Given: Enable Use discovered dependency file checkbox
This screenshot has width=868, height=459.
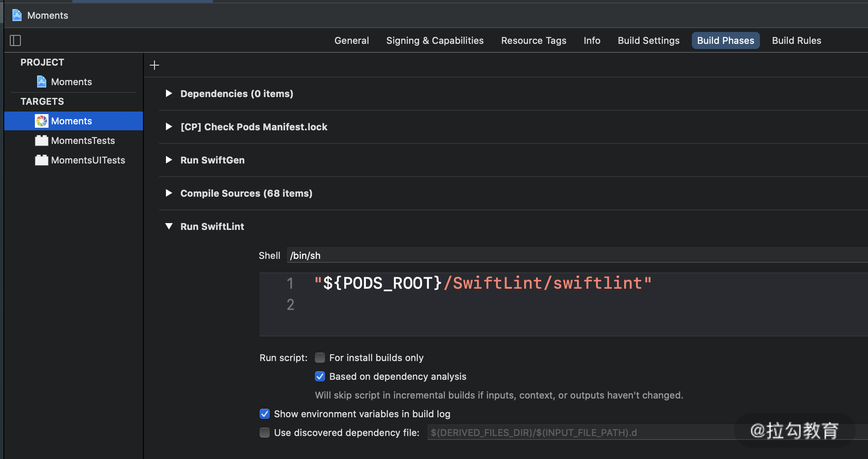Looking at the screenshot, I should coord(265,433).
